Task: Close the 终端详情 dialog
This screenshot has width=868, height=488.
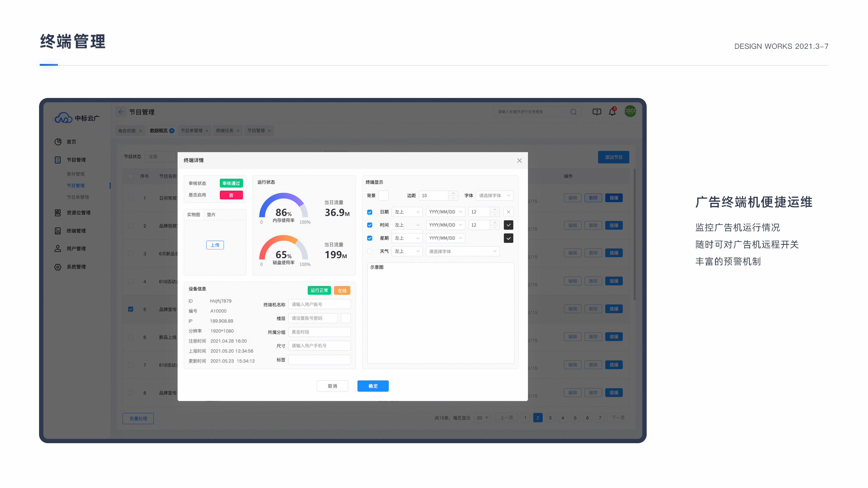Action: click(x=519, y=160)
